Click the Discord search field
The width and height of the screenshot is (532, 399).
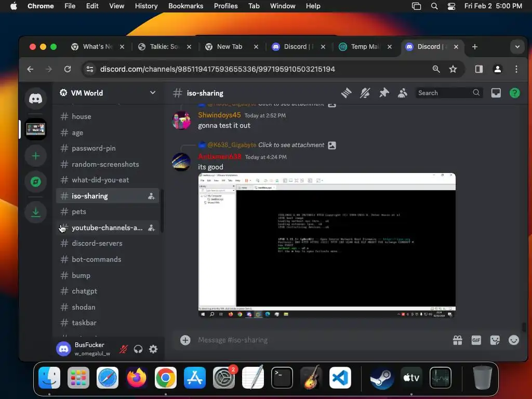pos(449,92)
